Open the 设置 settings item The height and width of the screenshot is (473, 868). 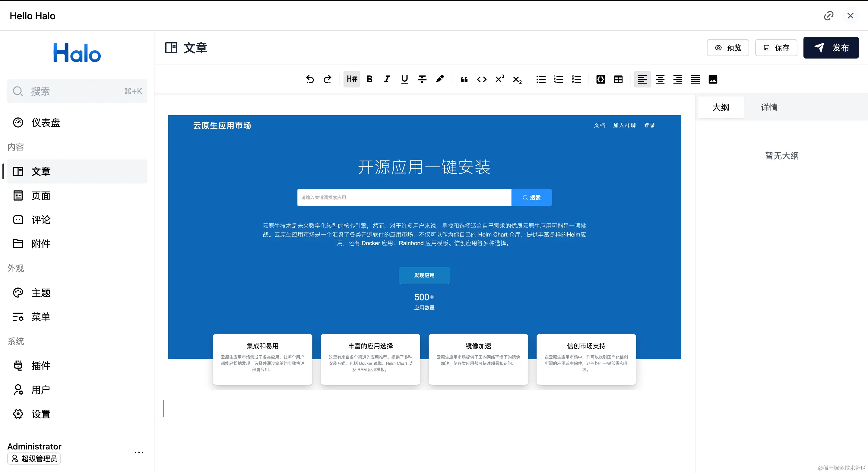[77, 414]
